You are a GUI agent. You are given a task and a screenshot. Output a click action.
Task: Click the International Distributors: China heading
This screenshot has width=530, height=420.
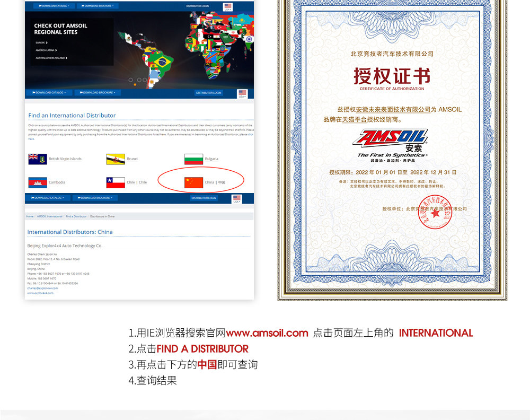[70, 232]
